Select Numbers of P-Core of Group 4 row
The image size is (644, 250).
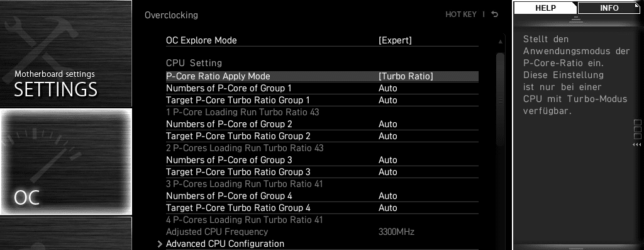coord(322,196)
